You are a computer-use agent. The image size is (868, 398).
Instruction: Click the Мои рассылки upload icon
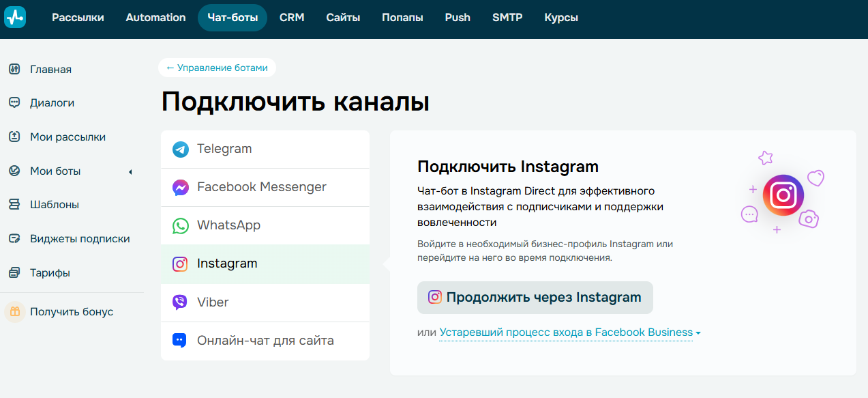tap(14, 137)
